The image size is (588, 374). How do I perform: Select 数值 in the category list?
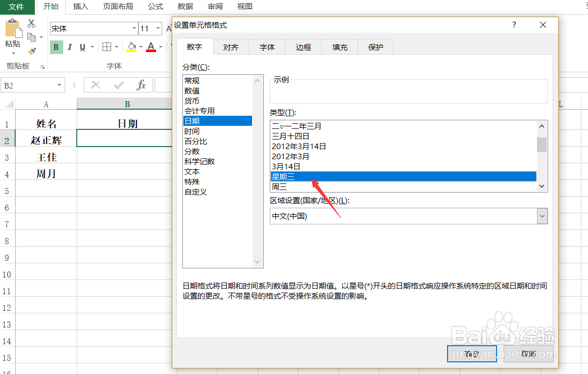(x=218, y=91)
